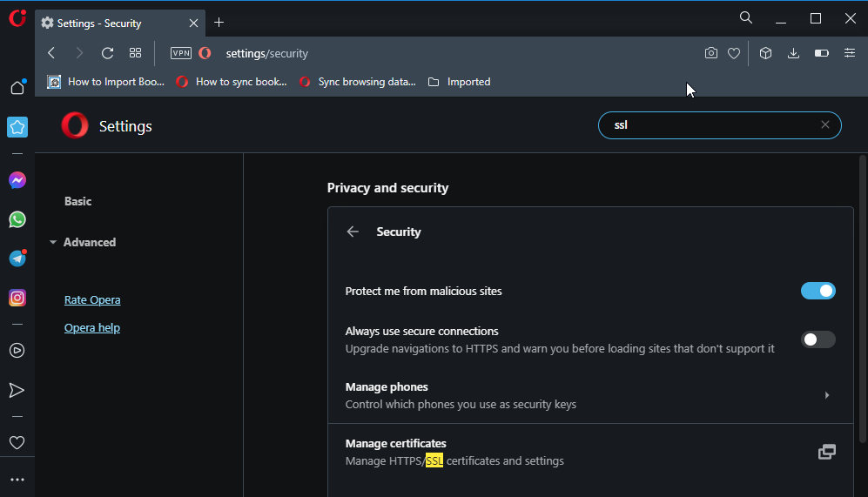Toggle Protect me from malicious sites
This screenshot has height=497, width=868.
[818, 291]
